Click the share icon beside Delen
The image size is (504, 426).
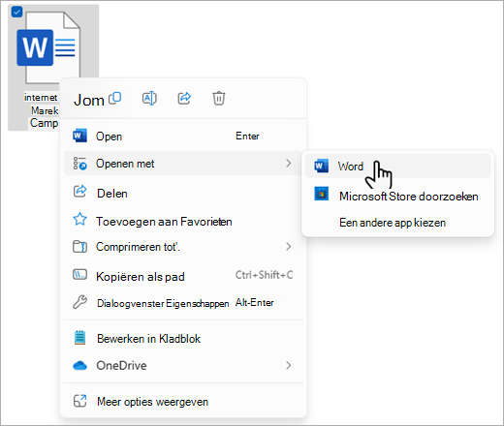coord(79,192)
